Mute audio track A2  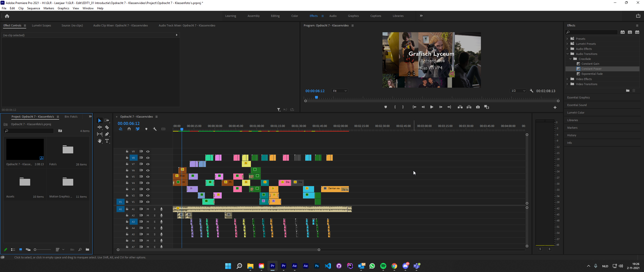point(148,216)
